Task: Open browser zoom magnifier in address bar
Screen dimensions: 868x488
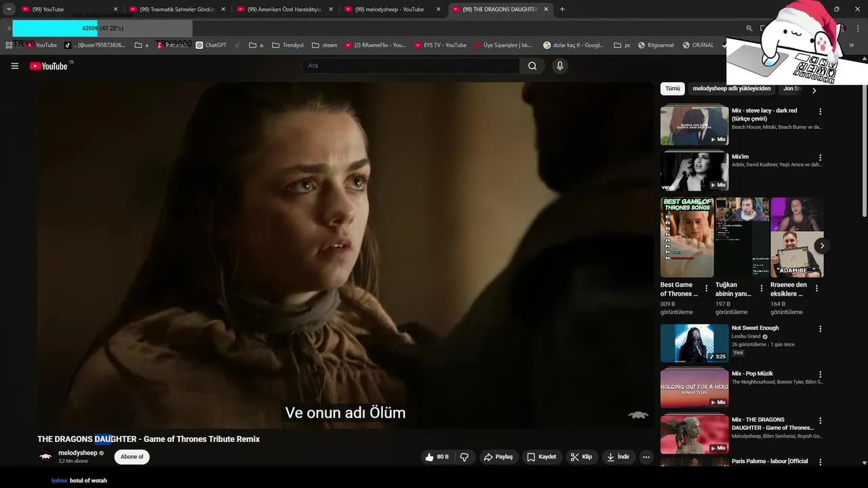Action: 749,28
